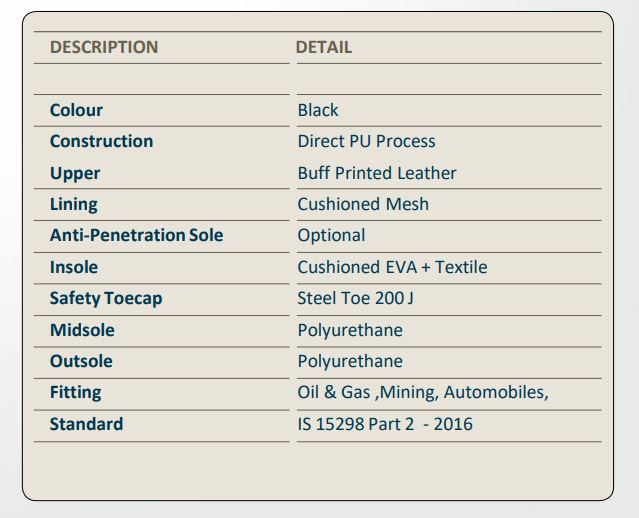Click the Direct PU Process text
The image size is (639, 518).
click(x=366, y=141)
